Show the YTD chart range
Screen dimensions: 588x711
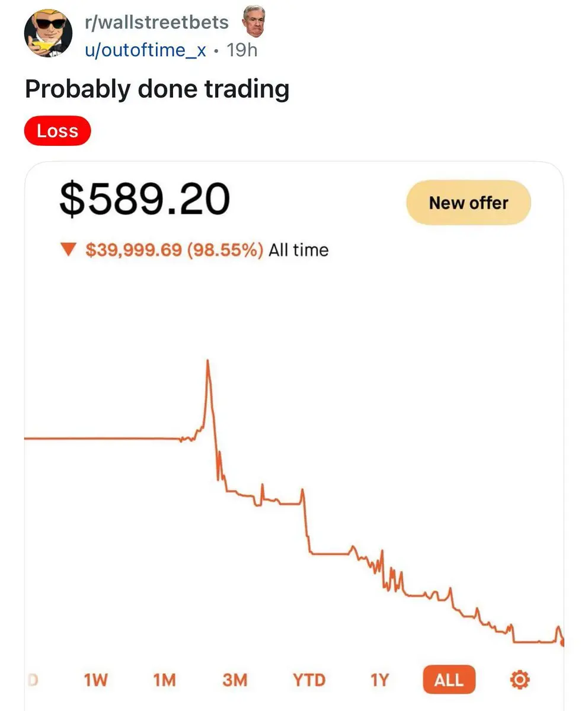click(309, 680)
